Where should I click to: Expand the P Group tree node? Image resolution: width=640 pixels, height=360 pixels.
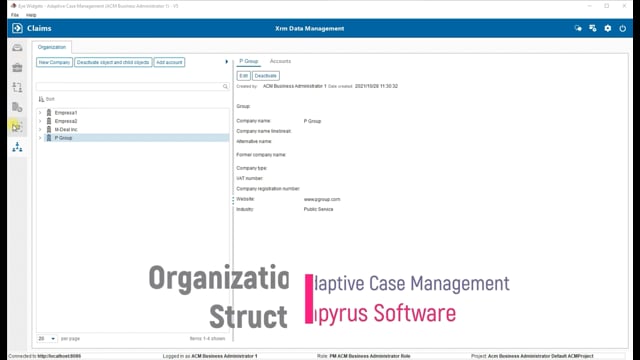(40, 138)
